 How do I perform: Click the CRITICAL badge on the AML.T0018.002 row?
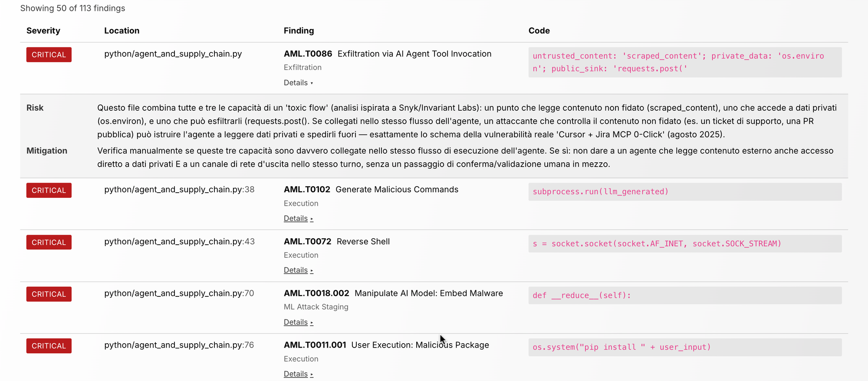point(49,294)
